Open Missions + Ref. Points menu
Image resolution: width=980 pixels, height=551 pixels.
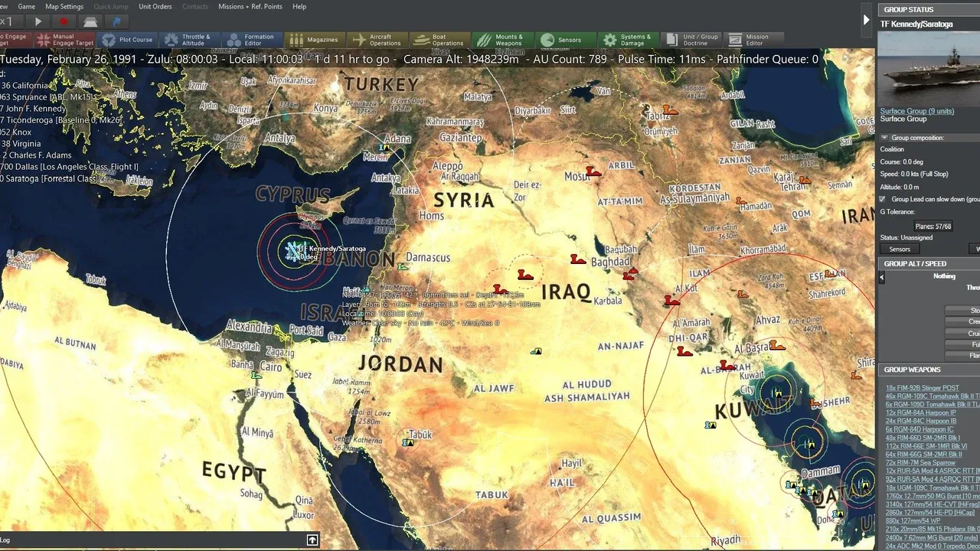250,6
